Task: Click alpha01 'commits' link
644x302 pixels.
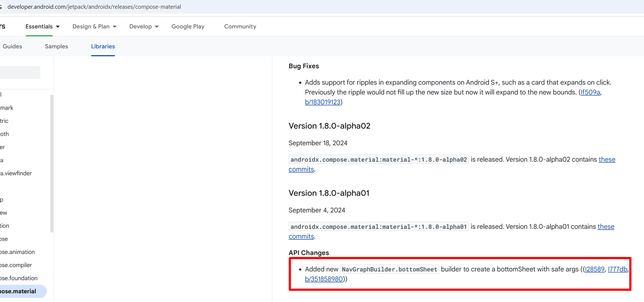Action: tap(301, 236)
